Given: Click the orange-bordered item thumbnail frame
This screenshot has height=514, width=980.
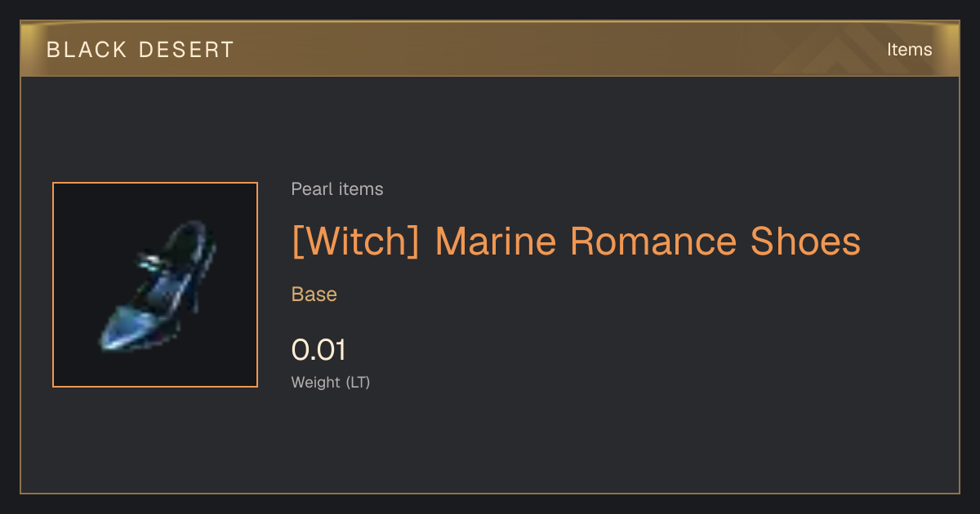Looking at the screenshot, I should [155, 285].
